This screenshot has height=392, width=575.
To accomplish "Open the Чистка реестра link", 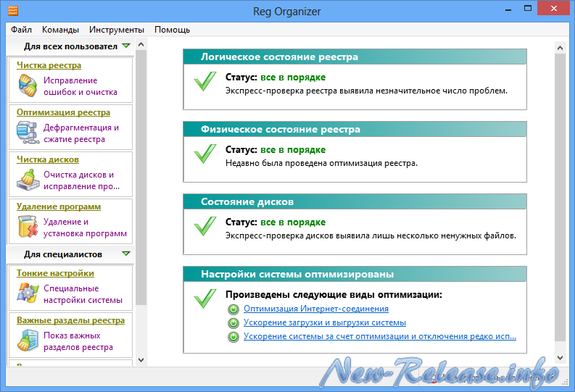I will [x=49, y=65].
